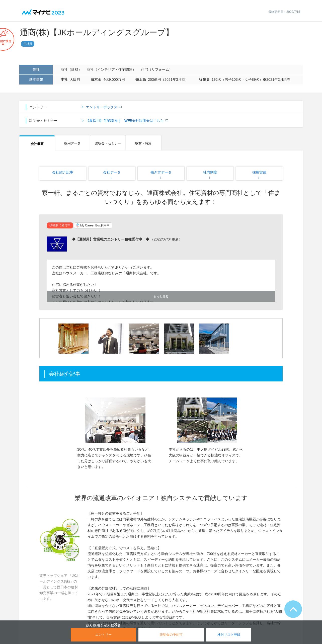This screenshot has width=322, height=644.
Task: Click the 積極的に受付中 red badge
Action: (x=60, y=225)
